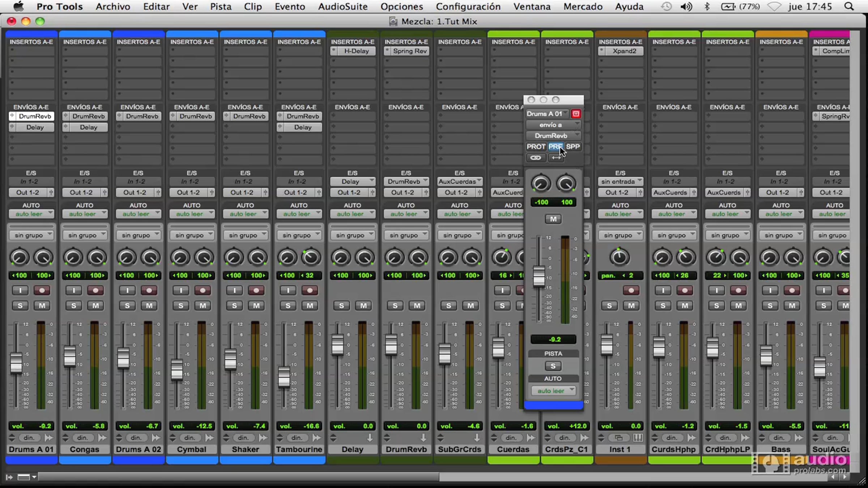Click the Xpand2 insert on Inst 1
The height and width of the screenshot is (488, 868).
tap(624, 51)
